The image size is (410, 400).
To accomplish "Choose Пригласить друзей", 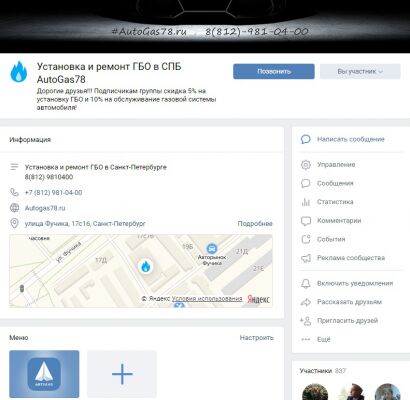I will pos(347,321).
